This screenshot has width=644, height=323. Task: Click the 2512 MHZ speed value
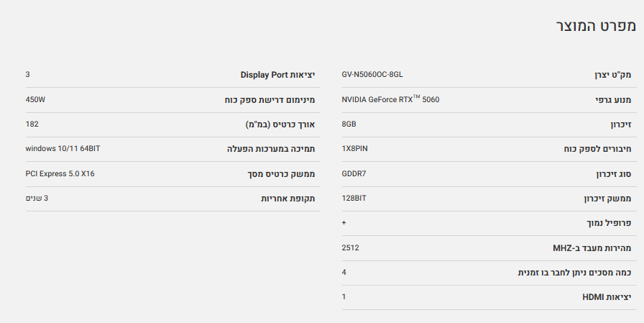pyautogui.click(x=351, y=248)
